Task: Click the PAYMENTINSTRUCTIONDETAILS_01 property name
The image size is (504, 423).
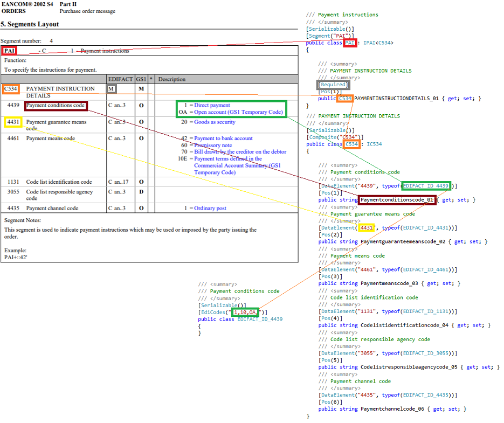Action: coord(396,99)
